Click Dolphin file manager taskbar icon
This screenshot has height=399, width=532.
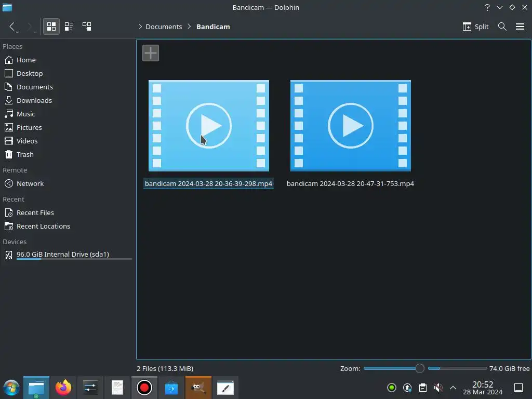(36, 388)
